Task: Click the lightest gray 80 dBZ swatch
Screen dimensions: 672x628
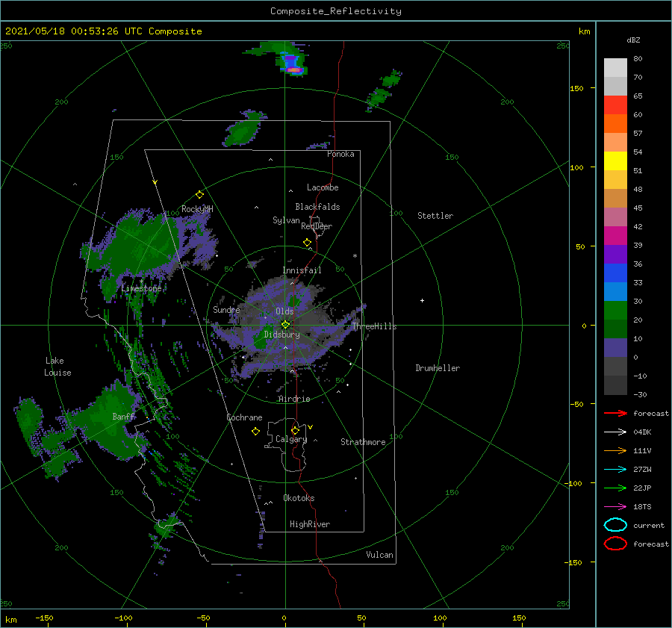Action: pos(615,68)
